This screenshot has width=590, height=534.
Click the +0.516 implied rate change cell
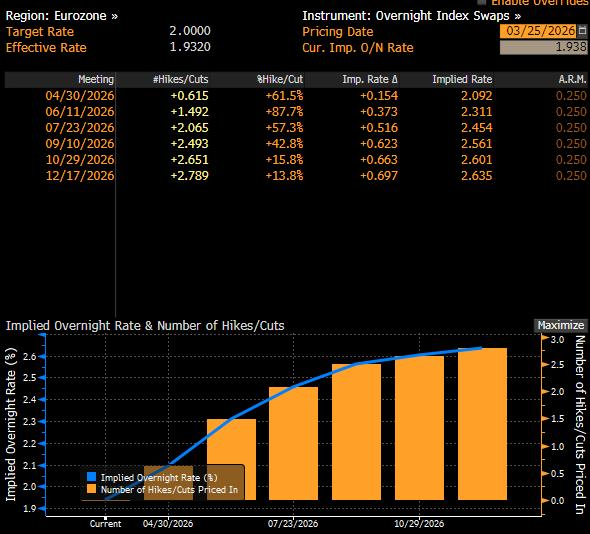point(379,128)
